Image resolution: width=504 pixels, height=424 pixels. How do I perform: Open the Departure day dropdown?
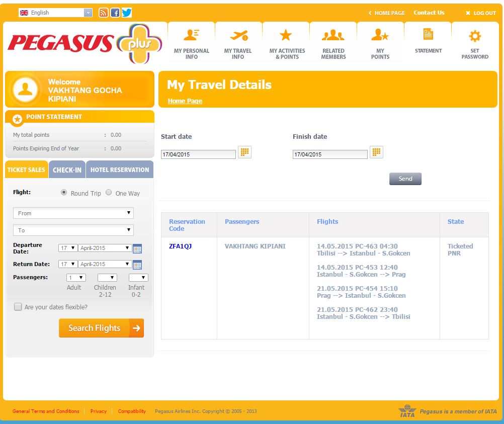[68, 248]
